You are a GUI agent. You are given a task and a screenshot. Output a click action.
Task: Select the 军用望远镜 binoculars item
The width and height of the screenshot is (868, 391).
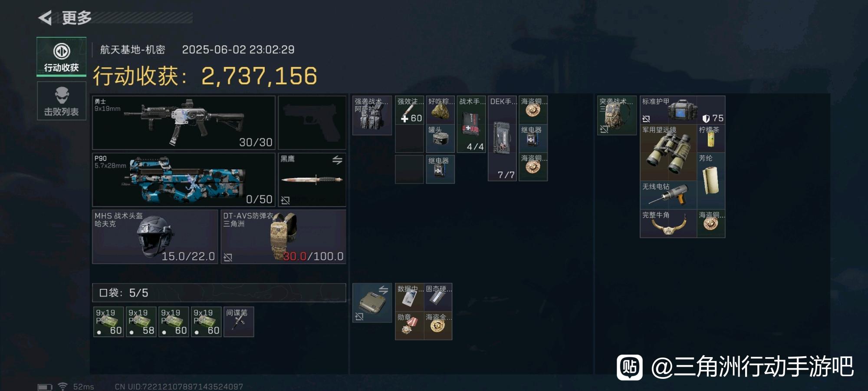(668, 152)
